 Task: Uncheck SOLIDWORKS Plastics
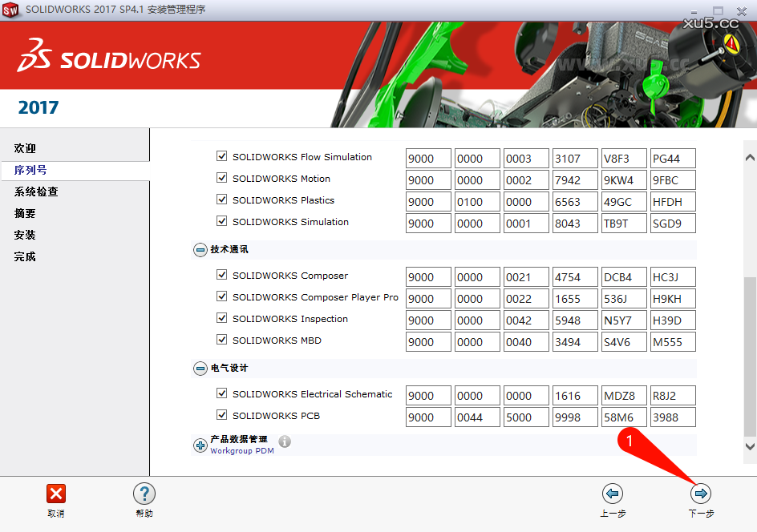click(222, 199)
